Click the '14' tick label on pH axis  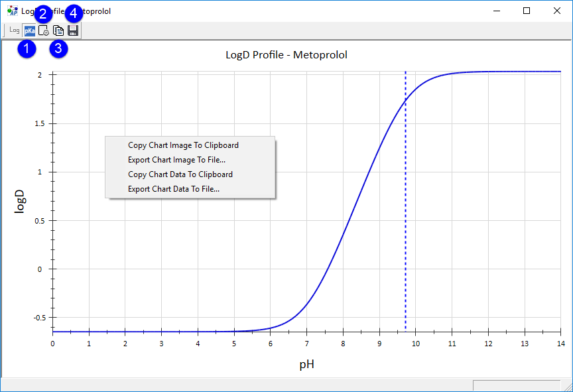[x=560, y=344]
